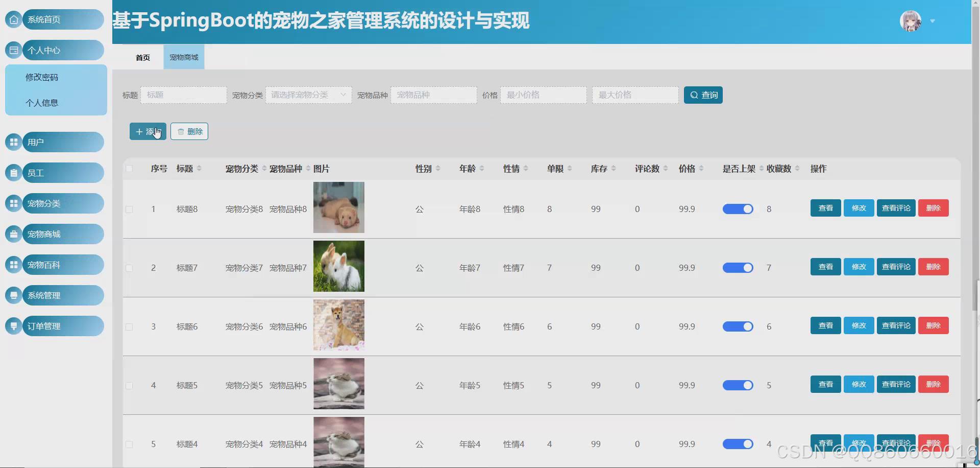Click the clipboard icon beside 员工

14,173
